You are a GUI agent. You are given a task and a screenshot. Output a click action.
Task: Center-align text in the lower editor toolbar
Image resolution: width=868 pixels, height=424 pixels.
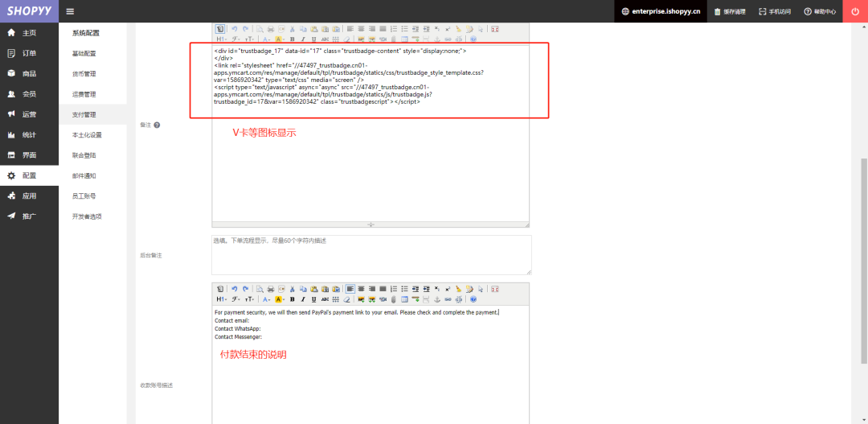pos(361,289)
